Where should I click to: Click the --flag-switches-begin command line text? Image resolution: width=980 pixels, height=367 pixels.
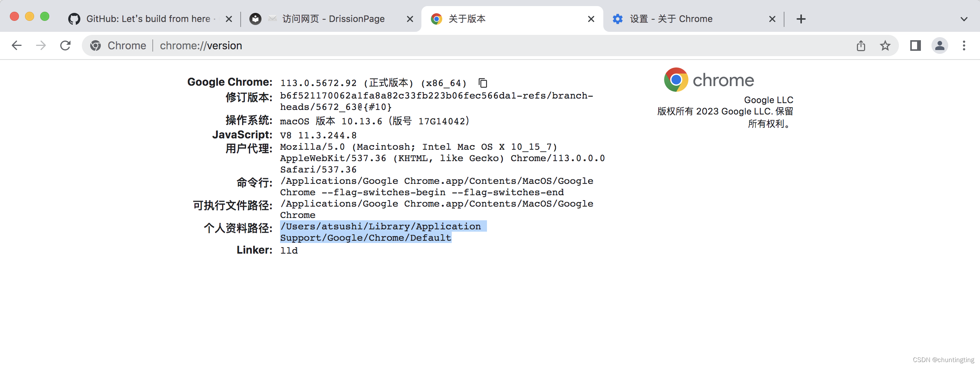point(384,193)
